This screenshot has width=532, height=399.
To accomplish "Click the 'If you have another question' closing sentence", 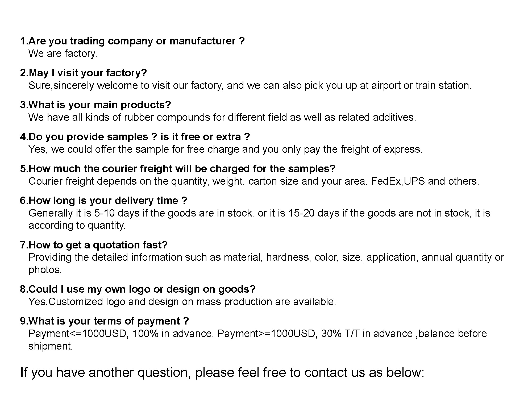I will coord(222,372).
